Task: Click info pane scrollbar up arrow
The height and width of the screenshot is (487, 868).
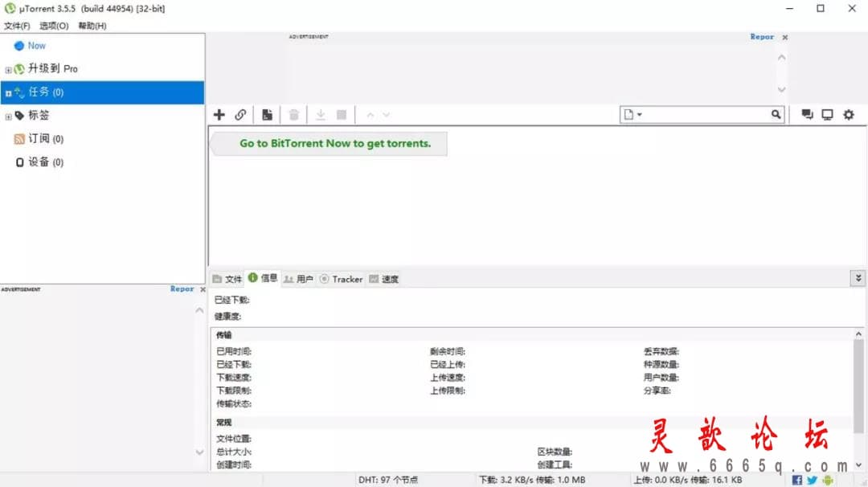Action: tap(858, 334)
